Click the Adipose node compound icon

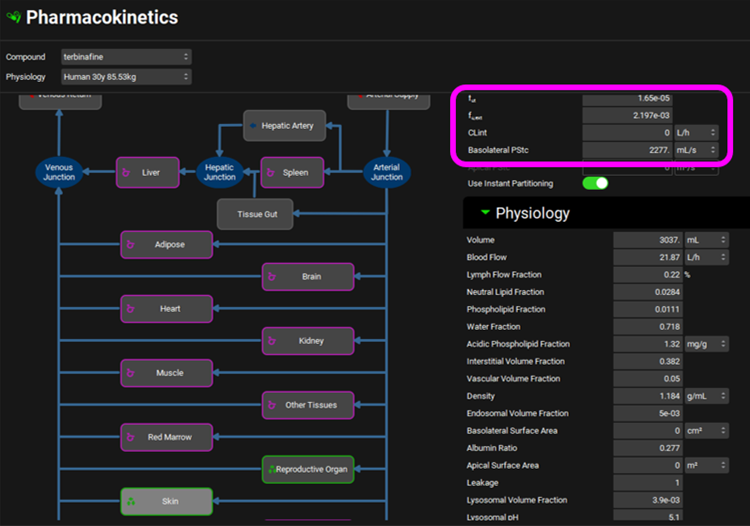pyautogui.click(x=132, y=244)
